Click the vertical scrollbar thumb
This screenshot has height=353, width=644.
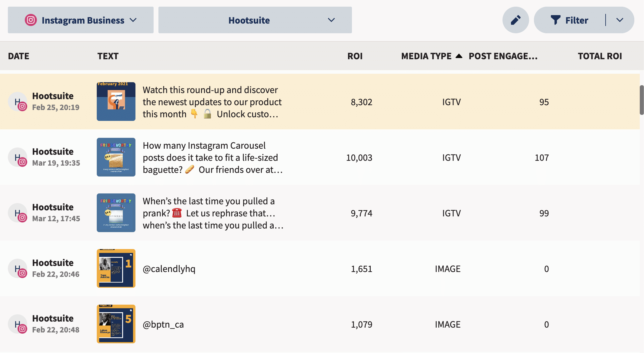tap(642, 100)
